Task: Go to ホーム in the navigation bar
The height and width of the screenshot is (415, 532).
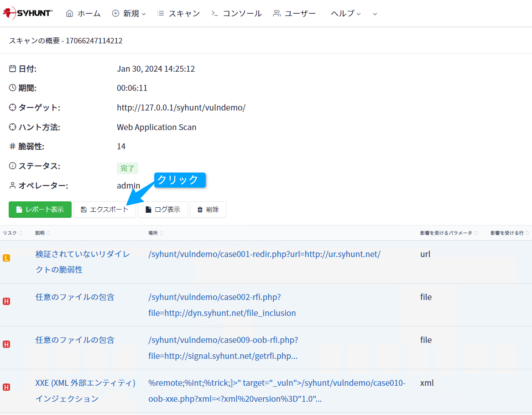Action: point(83,13)
